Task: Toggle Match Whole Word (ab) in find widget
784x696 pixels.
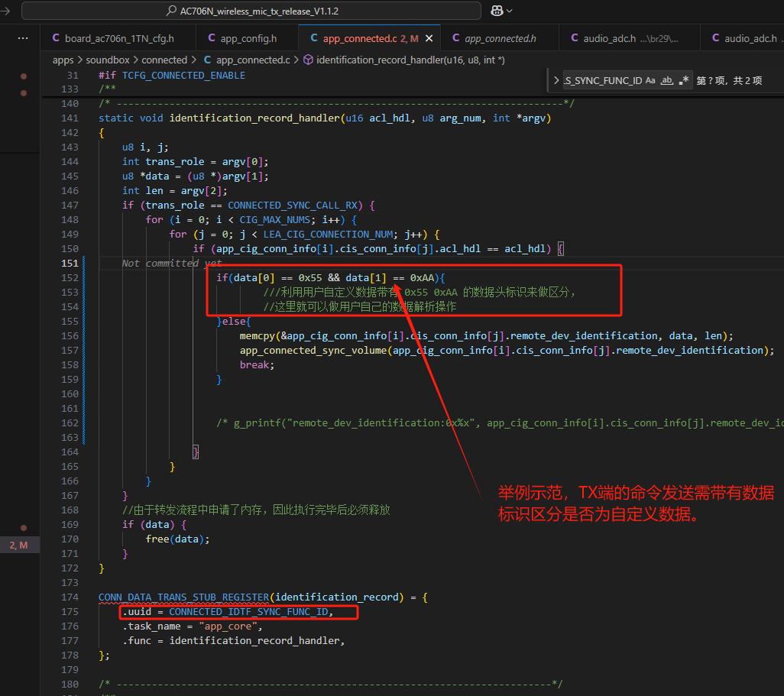Action: [x=667, y=80]
